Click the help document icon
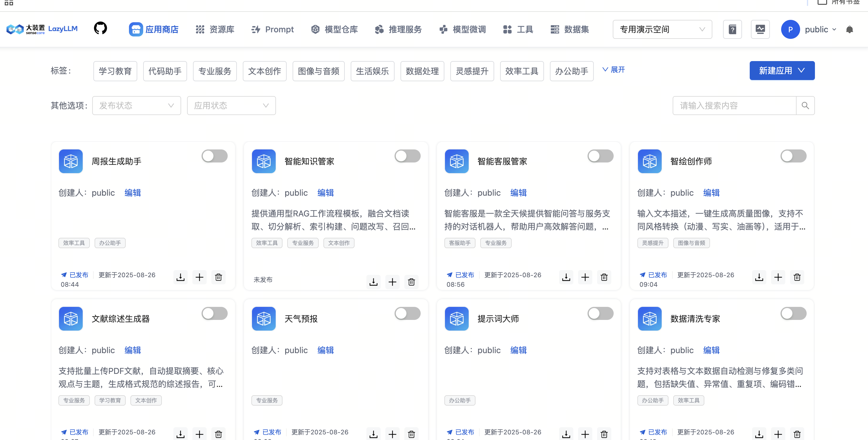This screenshot has width=868, height=440. pos(732,29)
